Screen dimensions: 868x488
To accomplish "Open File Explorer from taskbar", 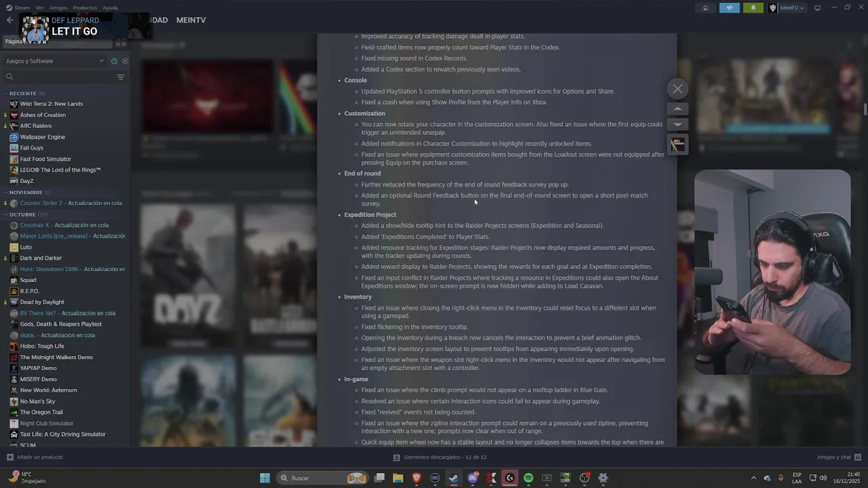I will [398, 478].
